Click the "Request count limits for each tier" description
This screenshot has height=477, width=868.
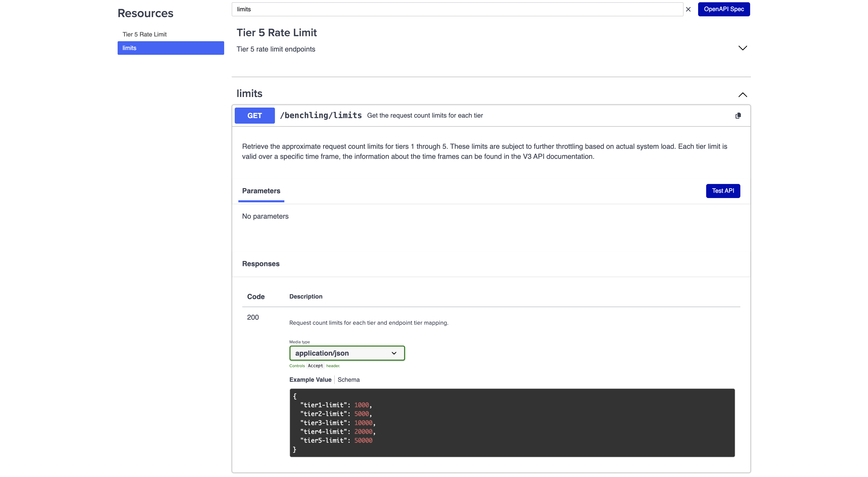click(369, 323)
